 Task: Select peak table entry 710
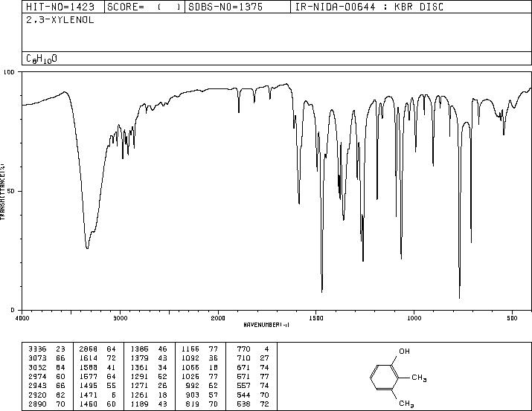(x=243, y=358)
